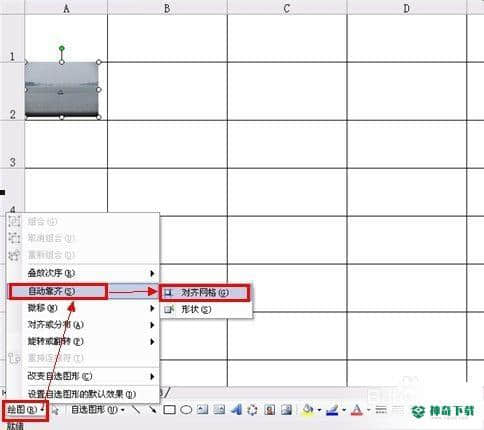Select empty cell D1
484x430 pixels.
[x=407, y=38]
